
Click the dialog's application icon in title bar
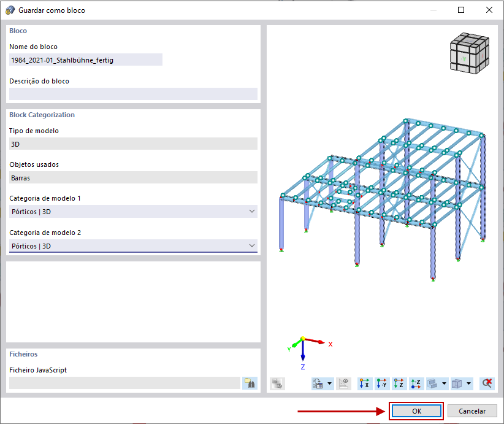pyautogui.click(x=10, y=10)
